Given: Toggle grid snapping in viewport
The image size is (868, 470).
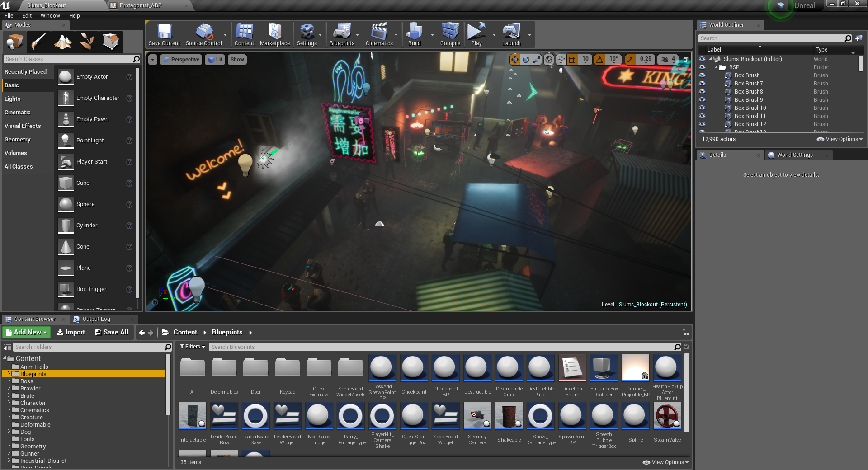Looking at the screenshot, I should pos(572,59).
